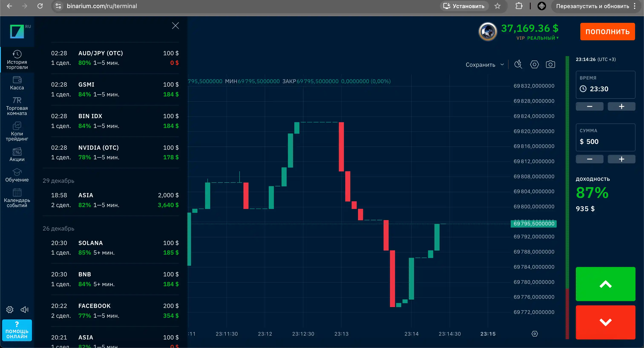Click the Binarium logo
Viewport: 644px width, 348px height.
[x=17, y=31]
